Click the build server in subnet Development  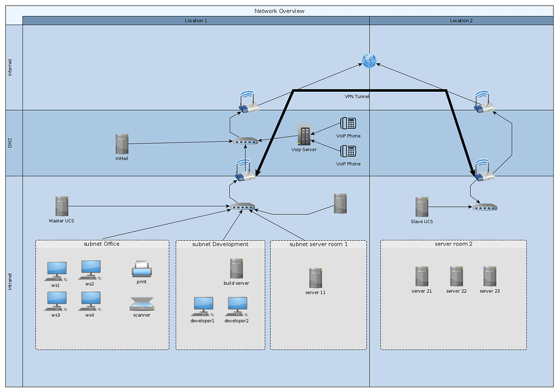[236, 268]
